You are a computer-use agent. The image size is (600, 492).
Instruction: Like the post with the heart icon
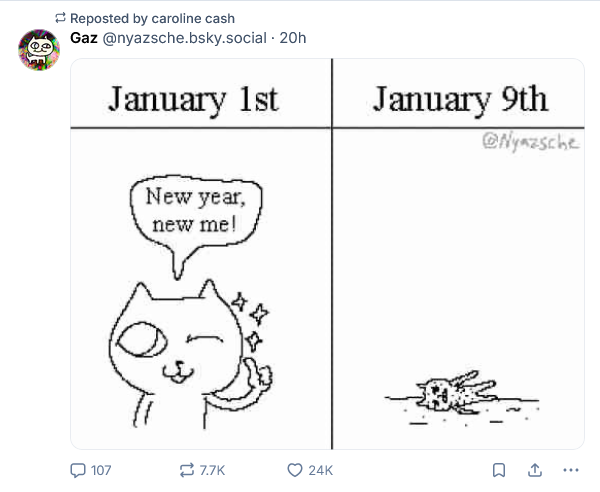click(295, 469)
